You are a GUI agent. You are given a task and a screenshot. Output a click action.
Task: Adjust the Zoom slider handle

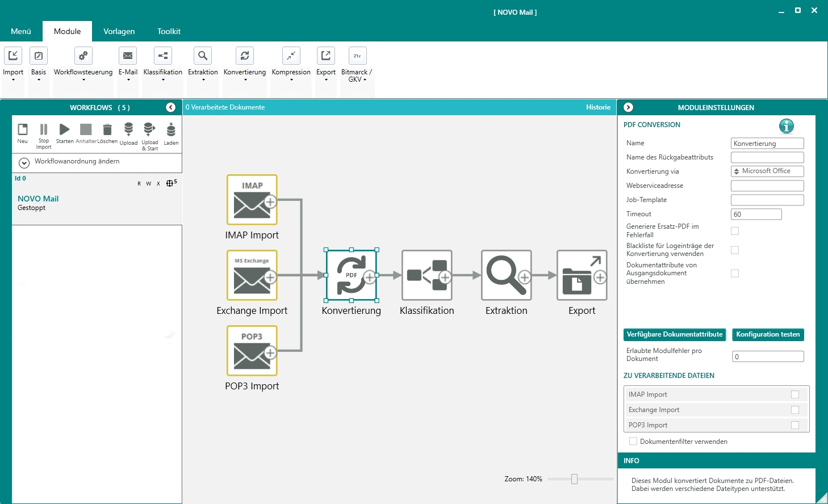tap(574, 479)
